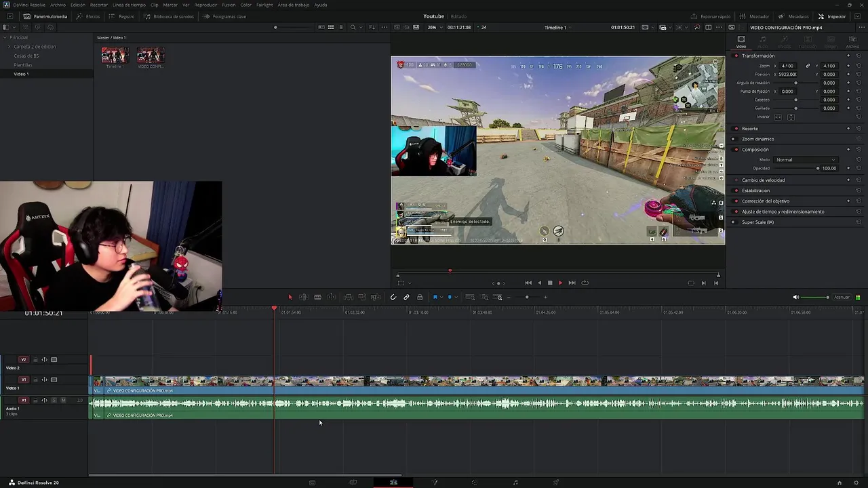
Task: Expand the Estabilización section
Action: click(x=755, y=190)
